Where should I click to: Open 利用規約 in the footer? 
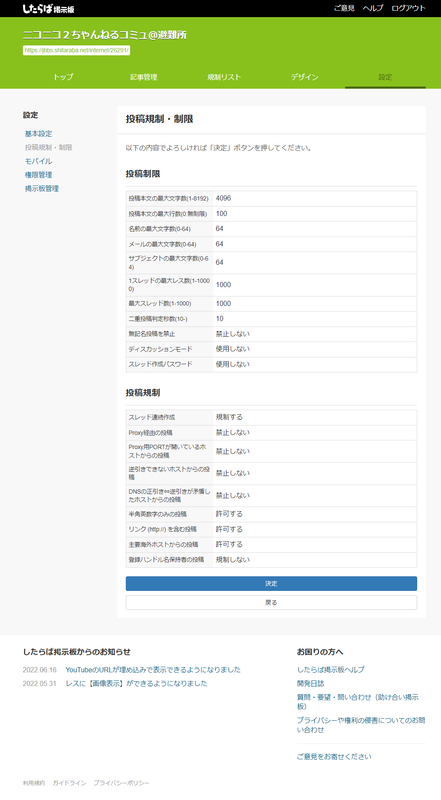(34, 783)
